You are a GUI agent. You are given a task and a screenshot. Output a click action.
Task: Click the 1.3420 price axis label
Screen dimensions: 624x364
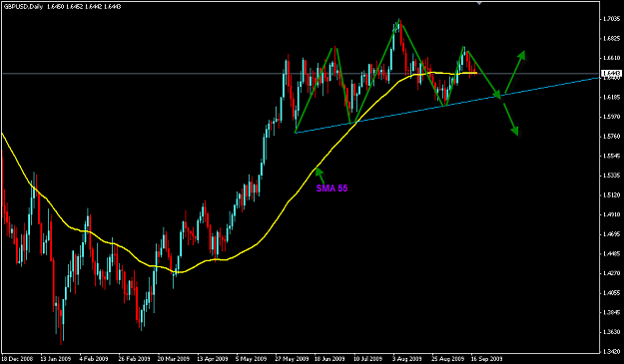pyautogui.click(x=612, y=351)
